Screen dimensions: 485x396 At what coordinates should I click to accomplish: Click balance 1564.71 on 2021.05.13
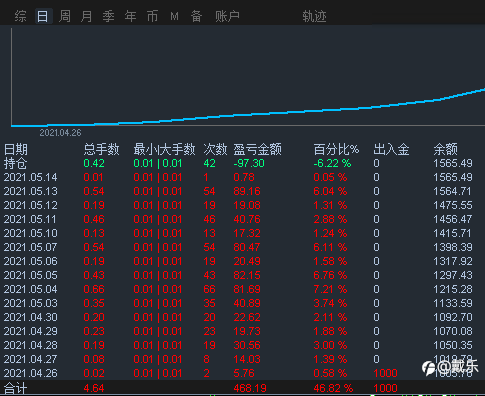453,191
